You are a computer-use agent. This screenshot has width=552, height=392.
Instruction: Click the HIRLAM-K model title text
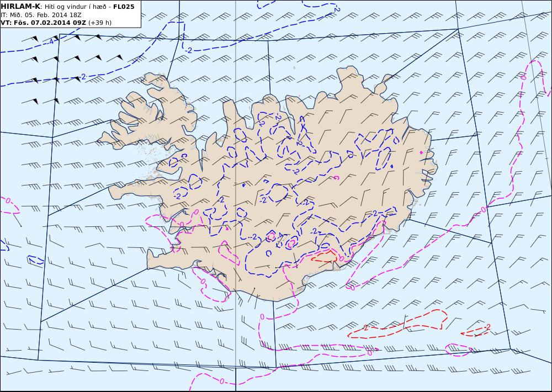[20, 7]
